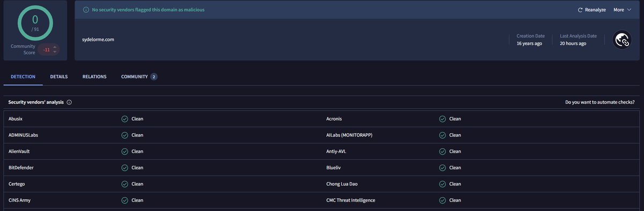Click the BitDefender vendor name

(21, 168)
